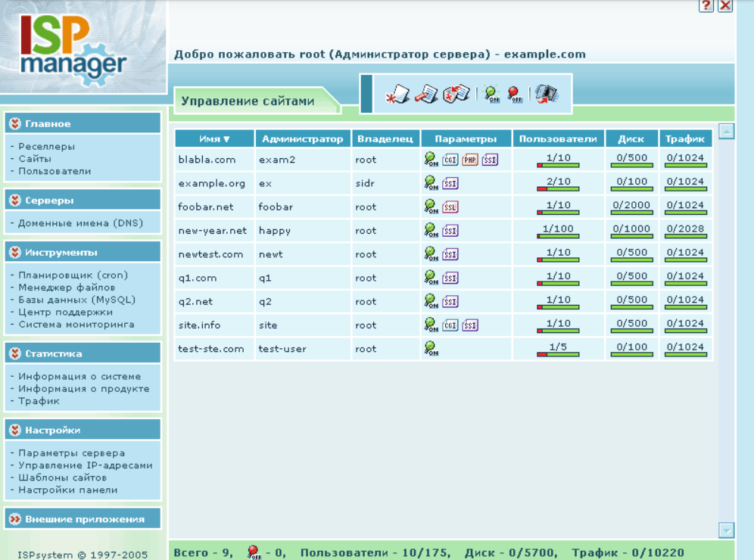Sort the table by the Администратор column

[303, 138]
